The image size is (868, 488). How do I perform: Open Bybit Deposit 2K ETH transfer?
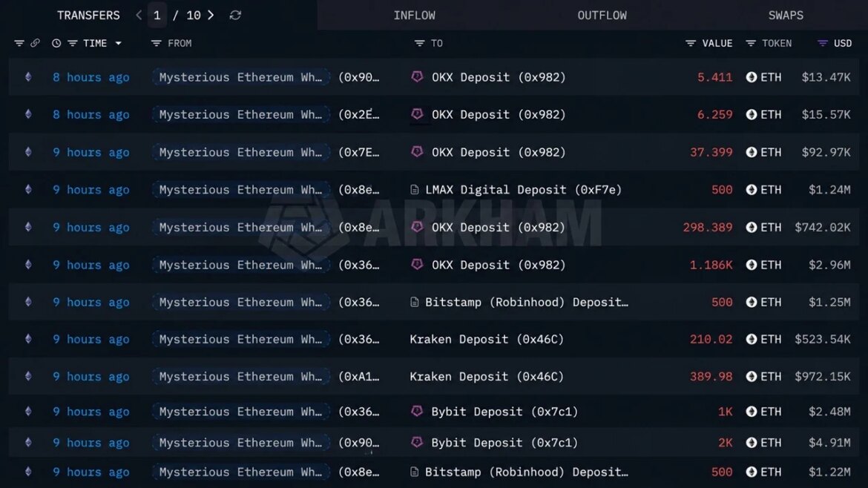(x=504, y=443)
